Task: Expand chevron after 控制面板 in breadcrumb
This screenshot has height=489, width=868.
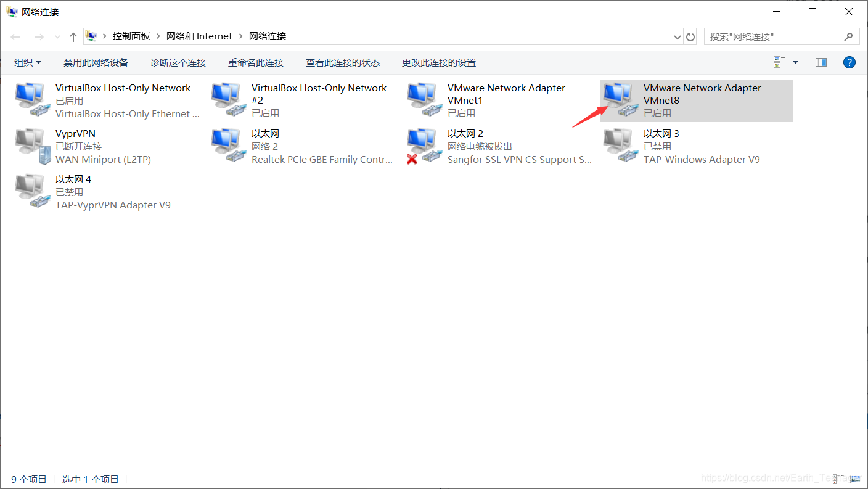Action: tap(158, 36)
